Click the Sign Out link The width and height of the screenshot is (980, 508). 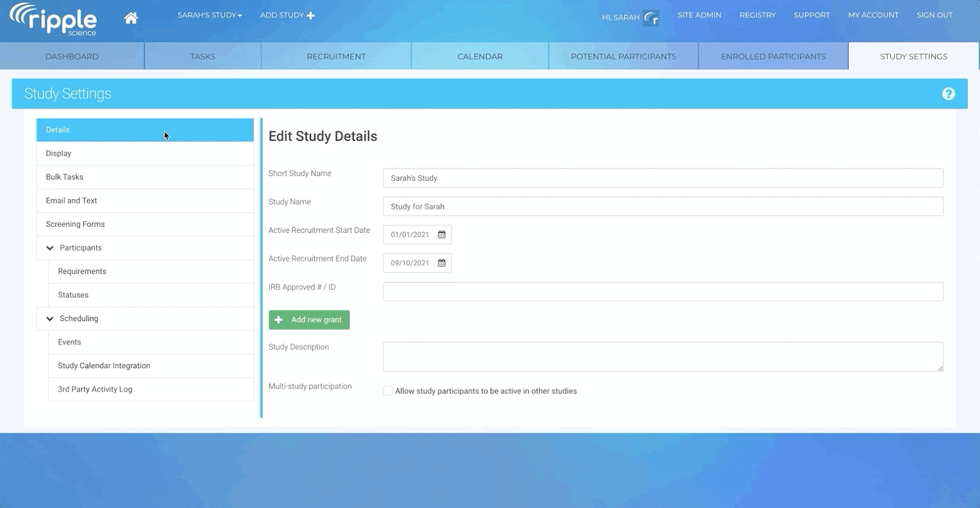(x=934, y=15)
